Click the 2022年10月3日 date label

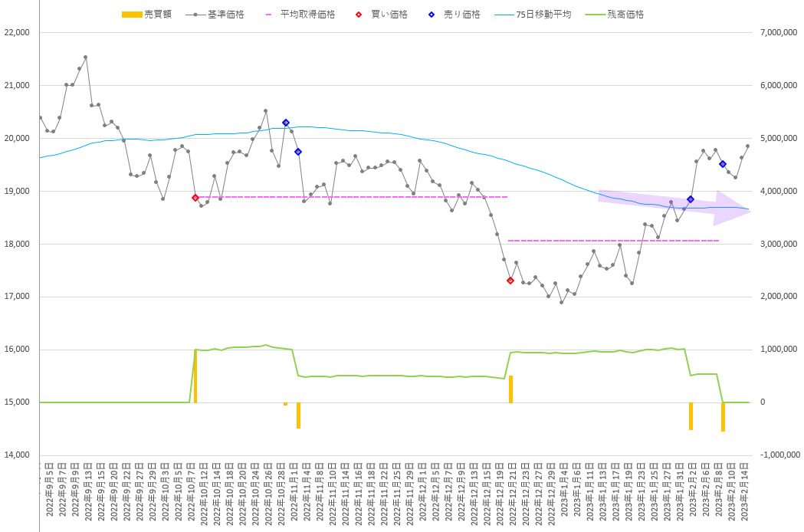coord(166,491)
